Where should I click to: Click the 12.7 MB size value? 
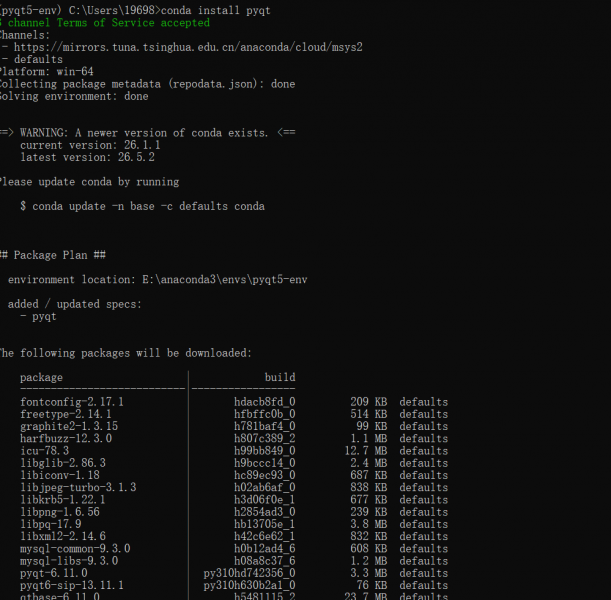366,451
